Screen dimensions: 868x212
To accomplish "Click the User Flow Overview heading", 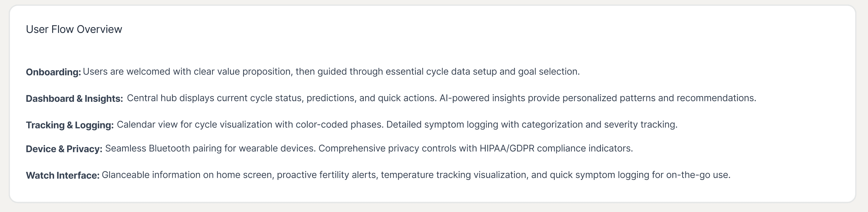I will [x=74, y=29].
